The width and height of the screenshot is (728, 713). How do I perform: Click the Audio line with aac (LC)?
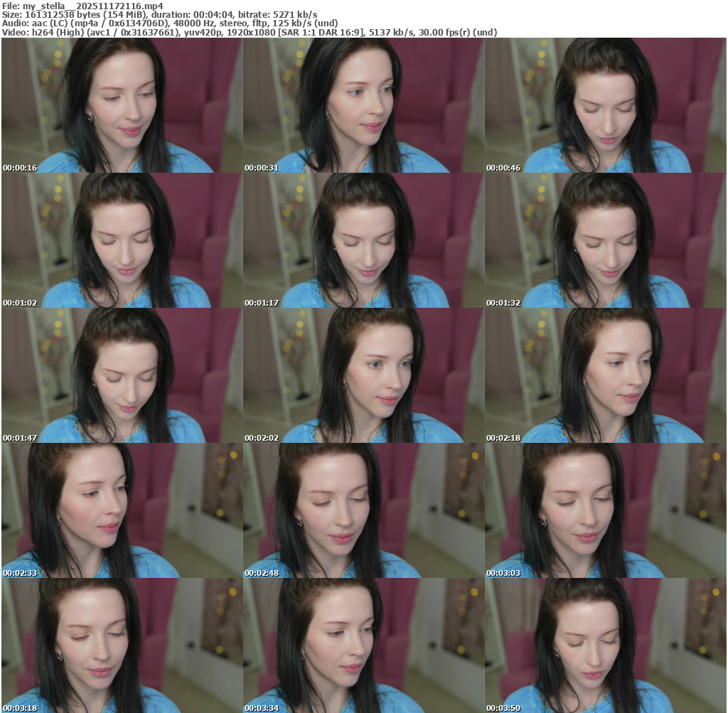tap(170, 23)
